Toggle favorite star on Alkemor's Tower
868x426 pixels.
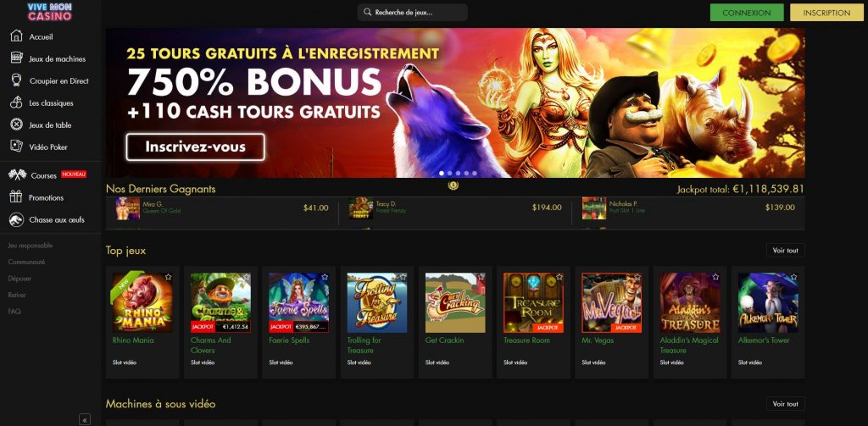(x=793, y=277)
